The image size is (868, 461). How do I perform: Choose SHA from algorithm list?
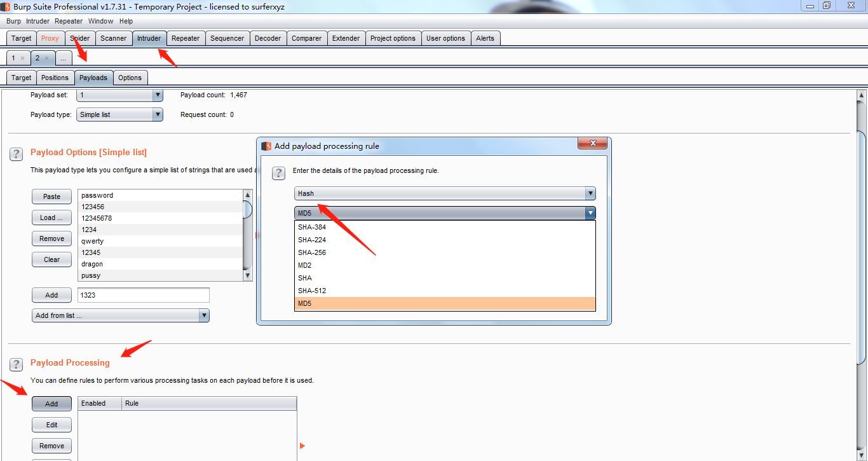coord(445,278)
